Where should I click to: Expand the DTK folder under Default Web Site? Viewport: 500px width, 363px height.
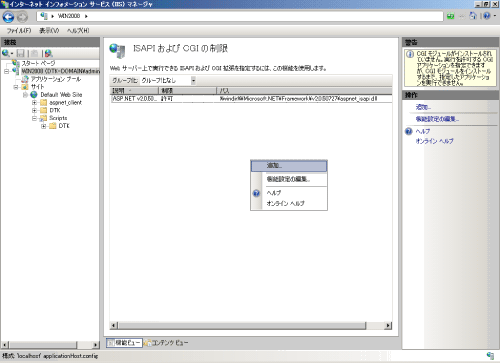[x=34, y=110]
